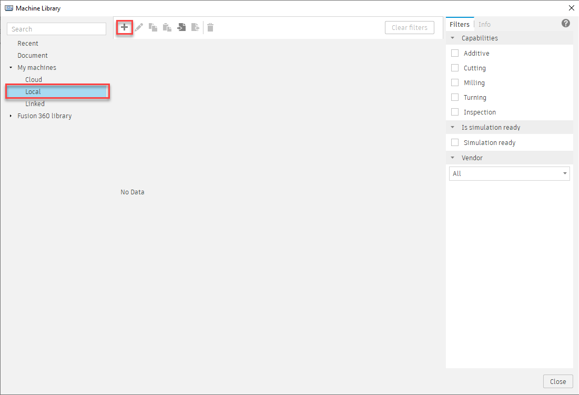
Task: Open the Vendor All dropdown
Action: click(x=509, y=174)
